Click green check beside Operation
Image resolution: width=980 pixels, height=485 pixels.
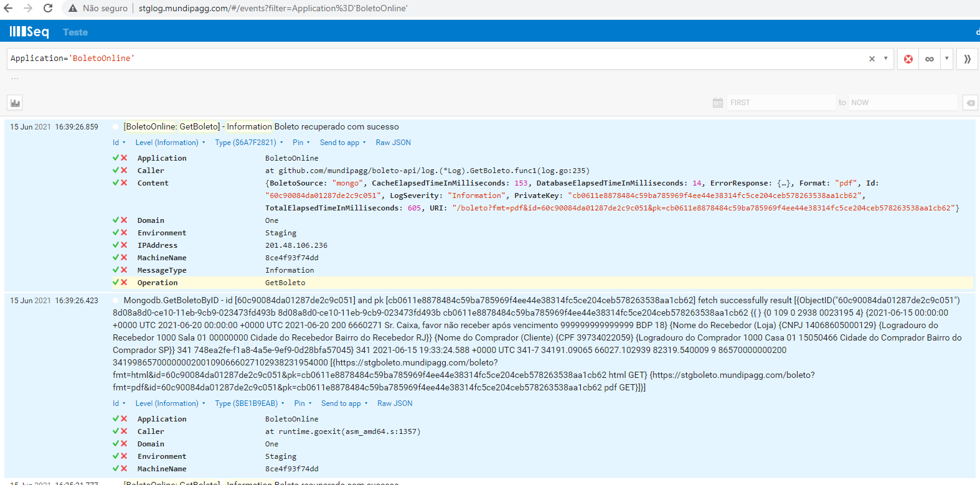tap(116, 282)
